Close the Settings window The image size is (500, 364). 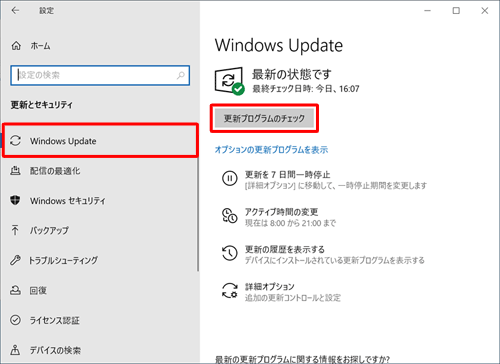pos(485,11)
